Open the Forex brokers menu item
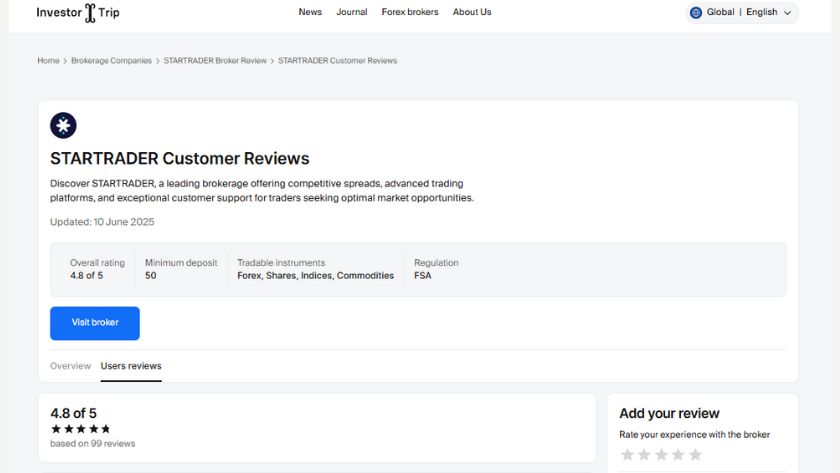This screenshot has height=473, width=840. point(410,12)
